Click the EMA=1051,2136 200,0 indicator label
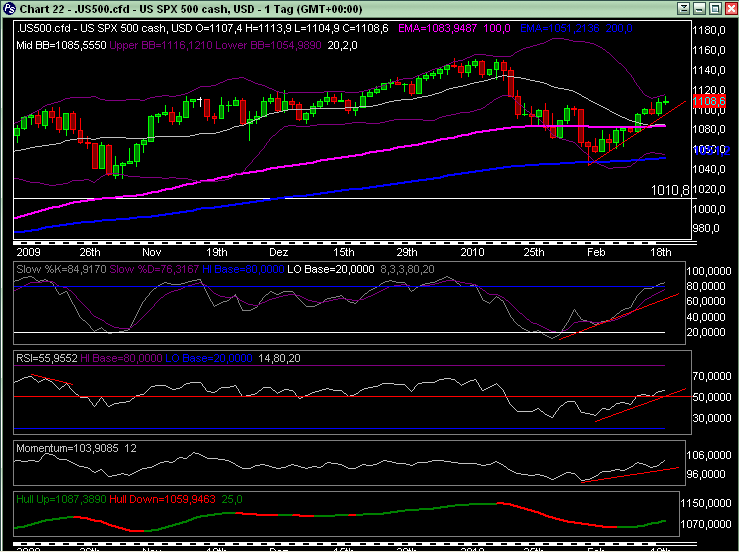Viewport: 739px width, 552px height. coord(576,28)
